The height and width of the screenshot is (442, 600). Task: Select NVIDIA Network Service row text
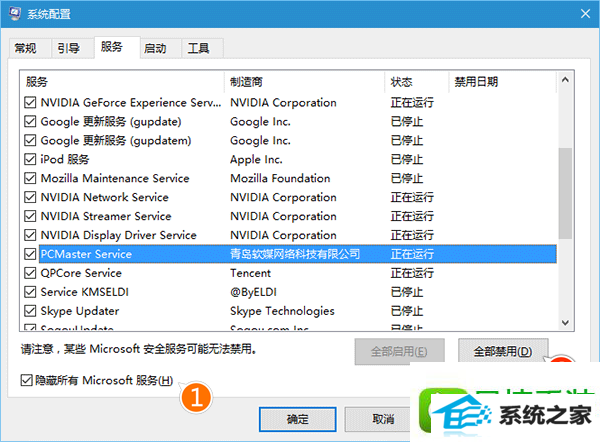tap(104, 197)
